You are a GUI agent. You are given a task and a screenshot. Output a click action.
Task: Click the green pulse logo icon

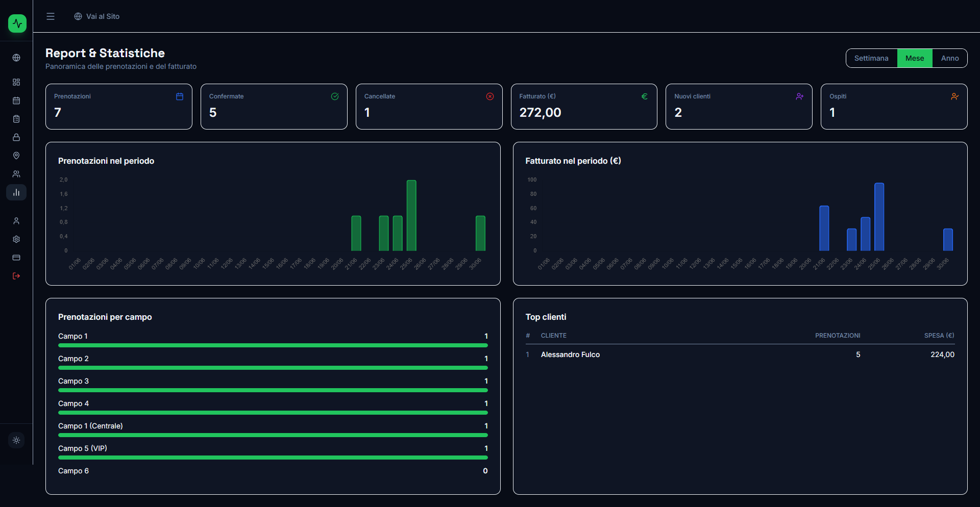click(17, 23)
